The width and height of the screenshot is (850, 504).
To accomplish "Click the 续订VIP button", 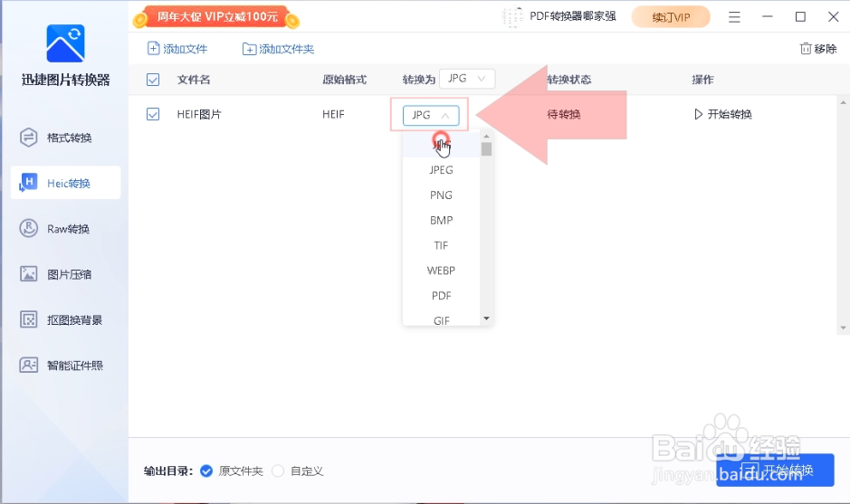I will (x=671, y=17).
